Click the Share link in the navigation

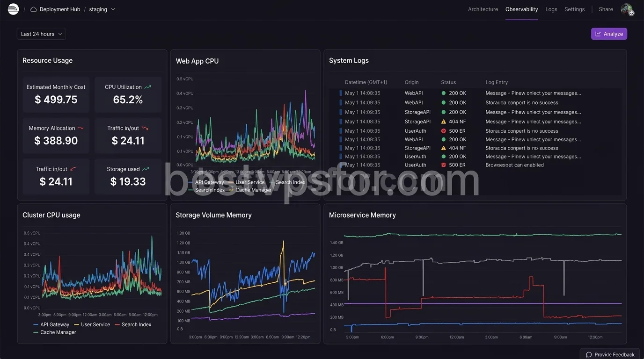point(606,9)
